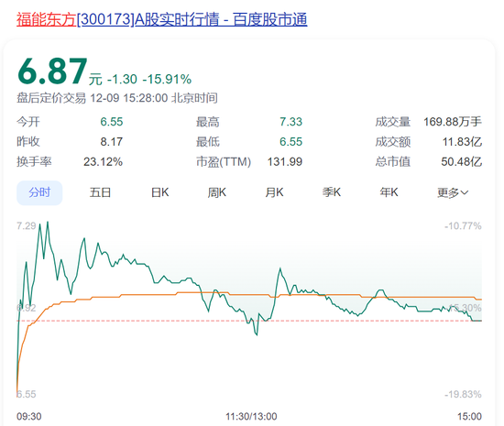Click the 最高 value 7.33
504x426 pixels.
click(x=290, y=122)
